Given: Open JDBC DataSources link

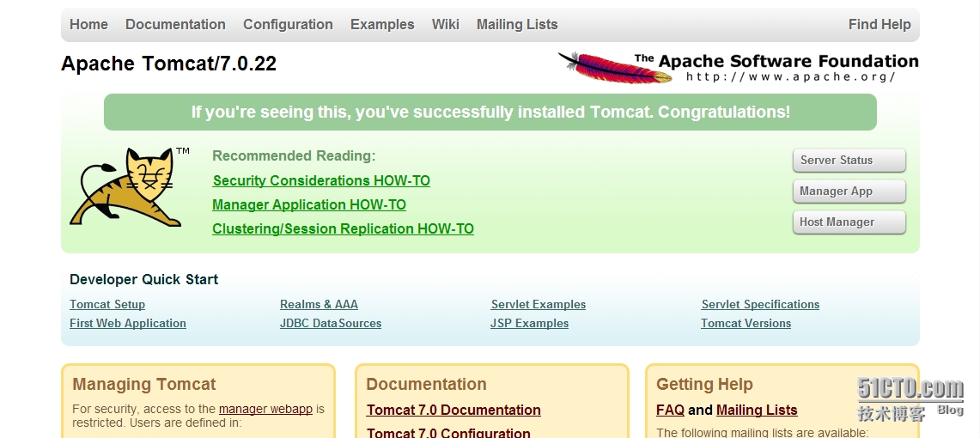Looking at the screenshot, I should click(331, 323).
